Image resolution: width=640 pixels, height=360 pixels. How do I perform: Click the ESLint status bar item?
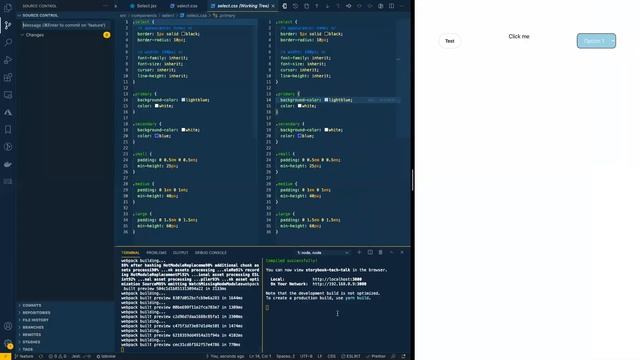coord(351,356)
